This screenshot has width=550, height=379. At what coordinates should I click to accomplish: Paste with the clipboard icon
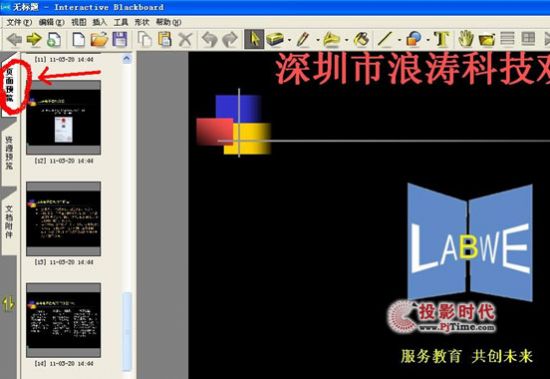[165, 39]
